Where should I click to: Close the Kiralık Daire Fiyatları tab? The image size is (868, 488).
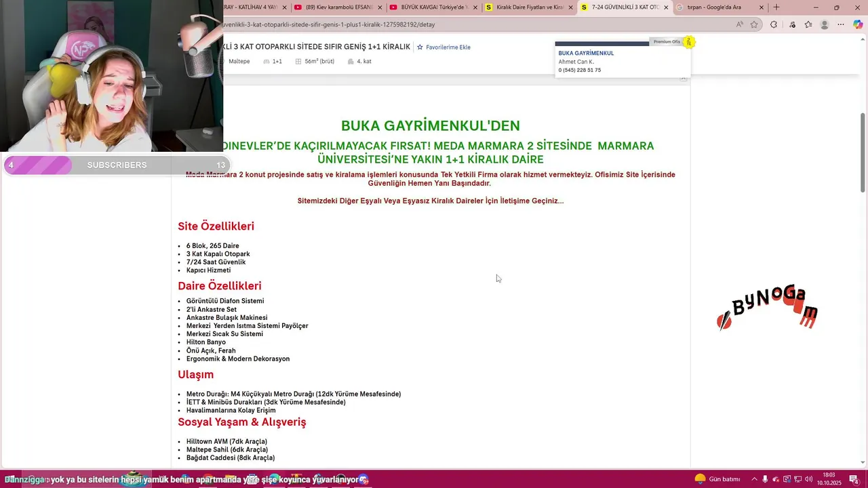click(570, 7)
